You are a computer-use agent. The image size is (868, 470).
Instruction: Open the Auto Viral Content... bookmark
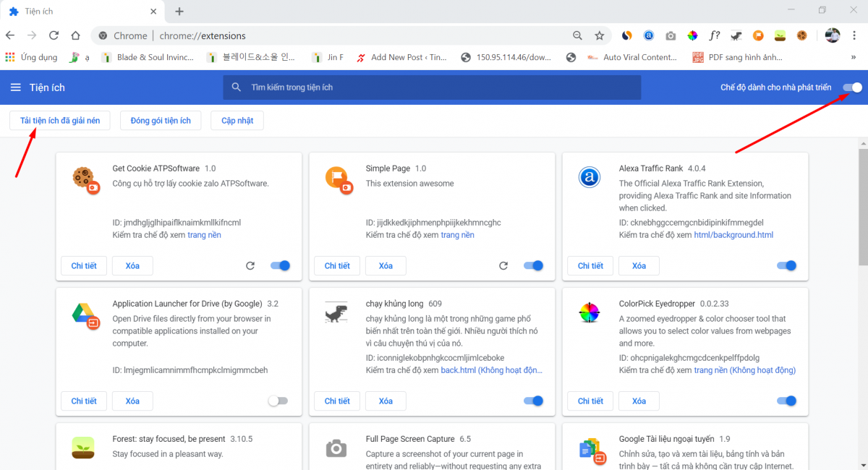click(632, 57)
